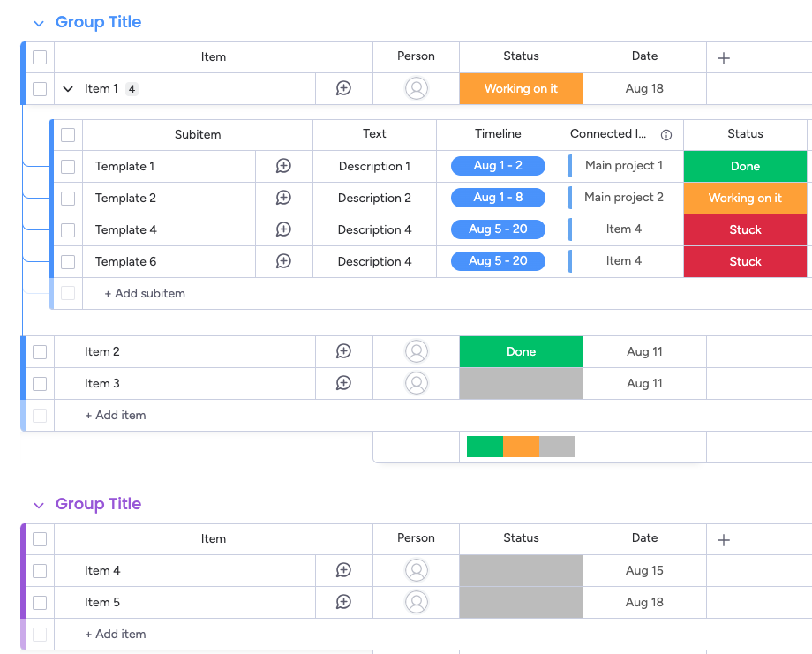The width and height of the screenshot is (812, 654).
Task: Collapse Item 1 subitems with chevron
Action: (x=68, y=89)
